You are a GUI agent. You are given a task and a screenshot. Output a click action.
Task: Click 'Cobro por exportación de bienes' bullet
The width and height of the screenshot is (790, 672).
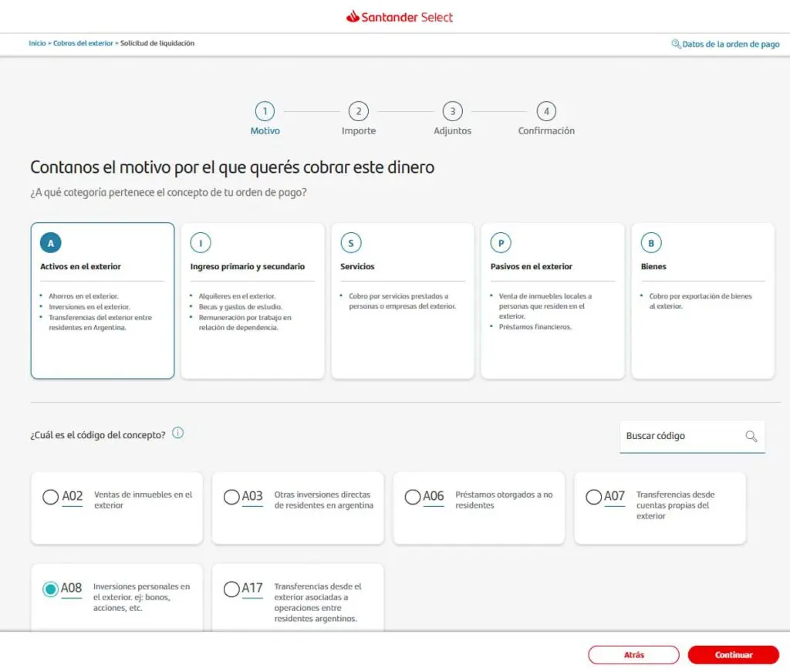click(x=701, y=301)
